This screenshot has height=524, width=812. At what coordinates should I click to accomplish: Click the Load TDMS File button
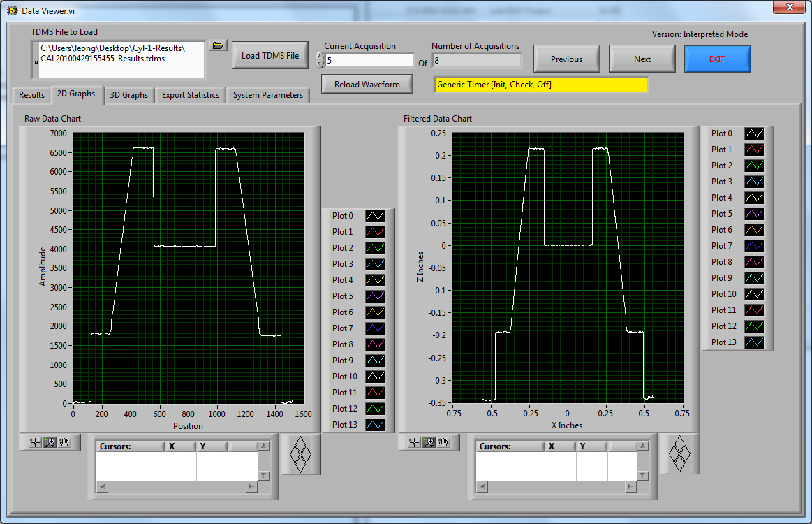(270, 55)
